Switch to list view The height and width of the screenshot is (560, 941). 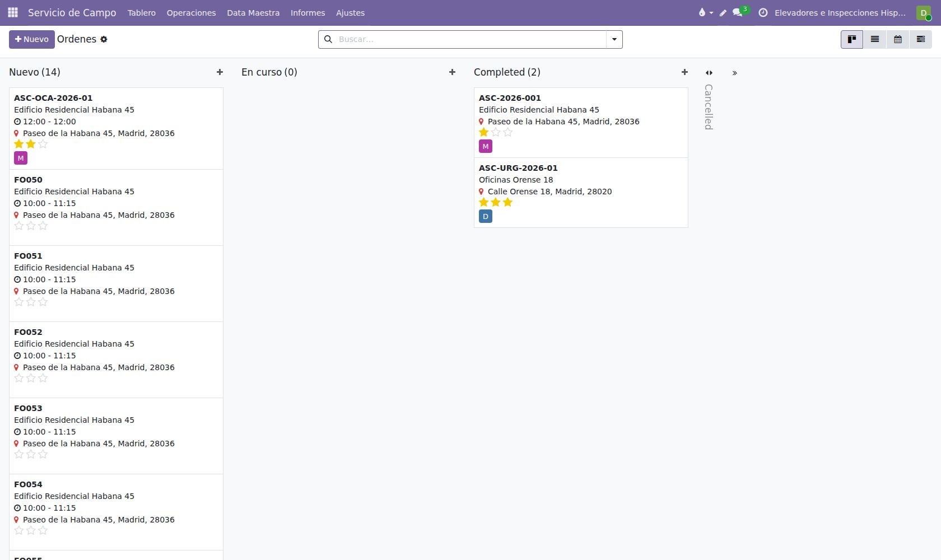(875, 39)
